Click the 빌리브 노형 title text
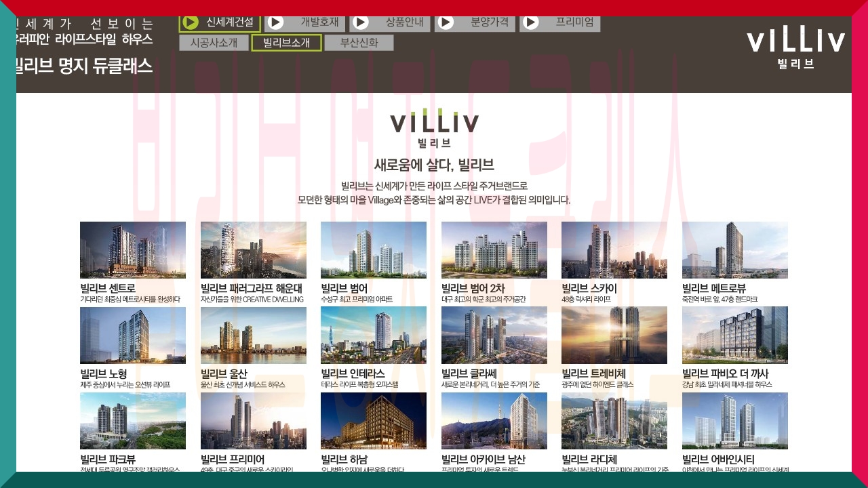The height and width of the screenshot is (488, 868). [x=104, y=373]
